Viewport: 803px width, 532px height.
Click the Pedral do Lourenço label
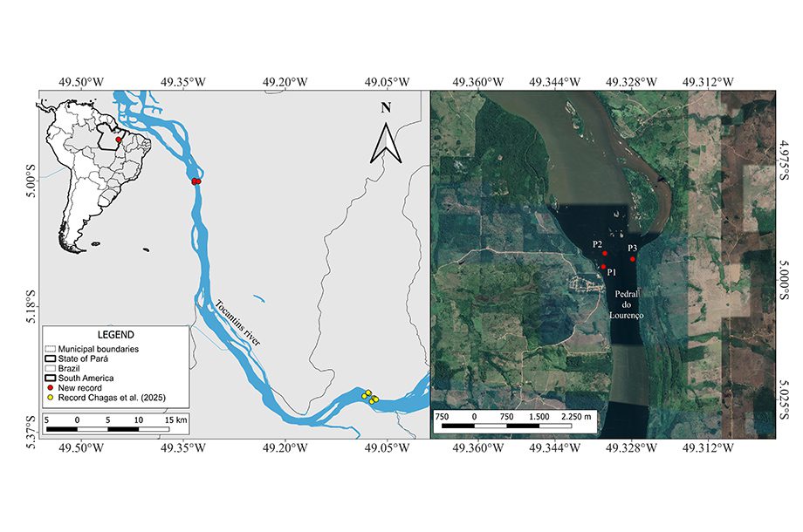tap(629, 304)
